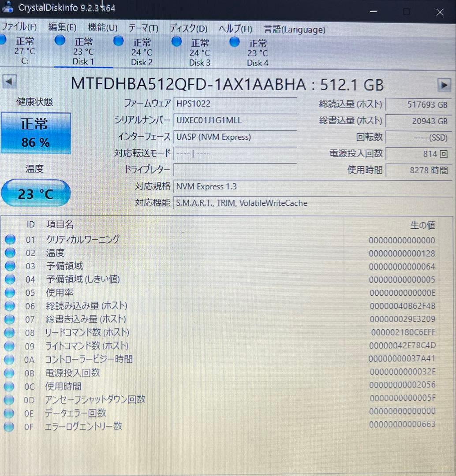The width and height of the screenshot is (456, 476).
Task: Click total host writes value 20943 GB
Action: click(x=419, y=122)
